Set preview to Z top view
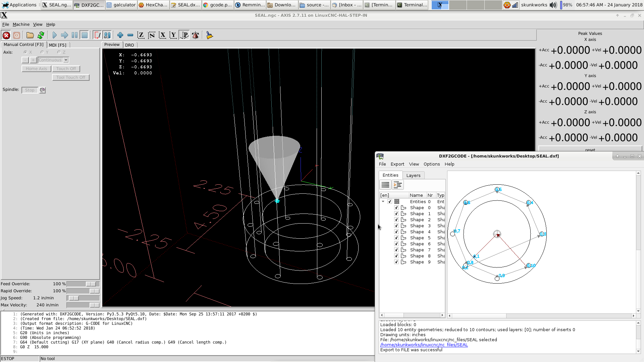The image size is (644, 362). coord(141,35)
